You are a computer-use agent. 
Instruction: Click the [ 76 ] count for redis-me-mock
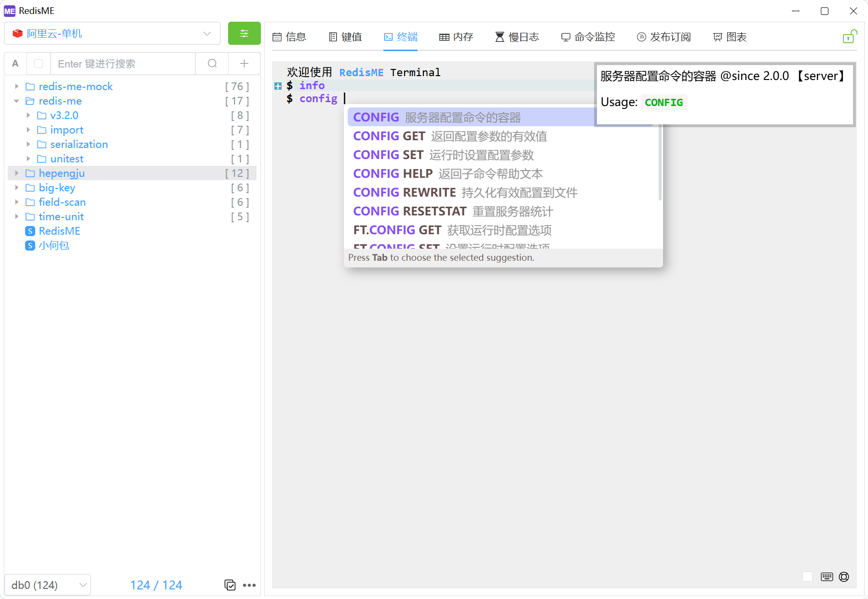point(237,87)
